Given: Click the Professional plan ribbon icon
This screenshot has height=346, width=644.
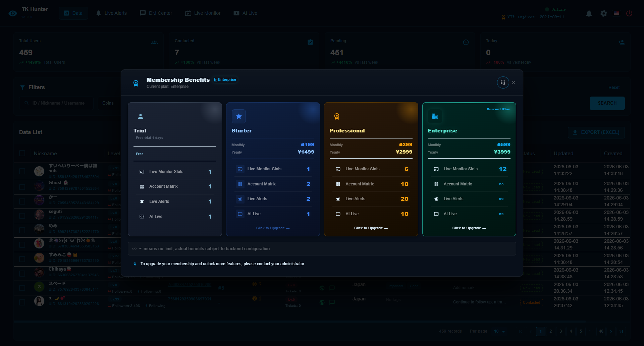Looking at the screenshot, I should [x=337, y=116].
